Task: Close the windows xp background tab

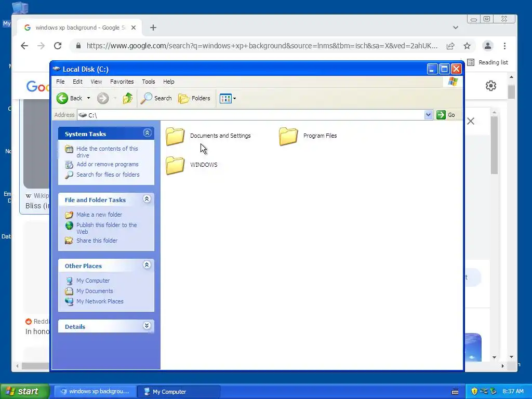Action: (134, 28)
